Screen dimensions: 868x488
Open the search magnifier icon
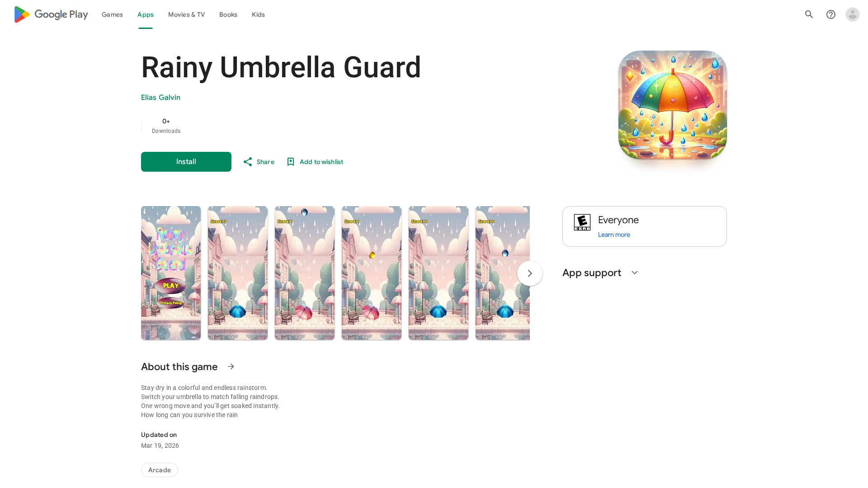(809, 14)
